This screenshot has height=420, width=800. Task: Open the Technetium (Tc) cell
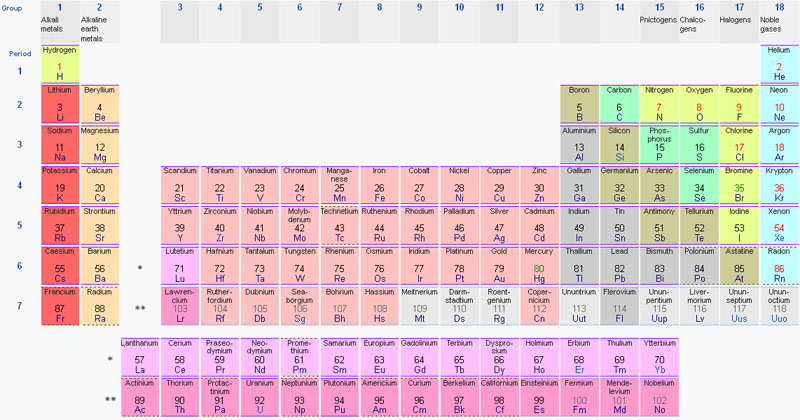(339, 225)
